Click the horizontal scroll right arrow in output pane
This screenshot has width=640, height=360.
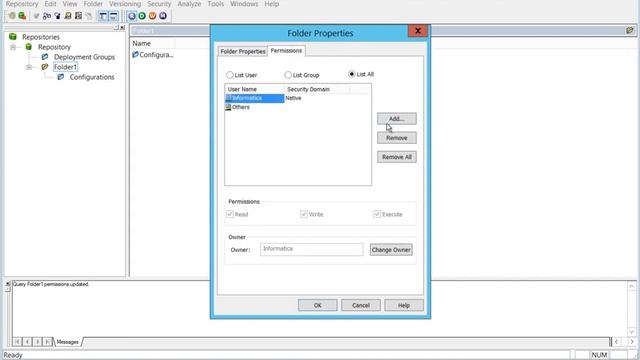631,342
